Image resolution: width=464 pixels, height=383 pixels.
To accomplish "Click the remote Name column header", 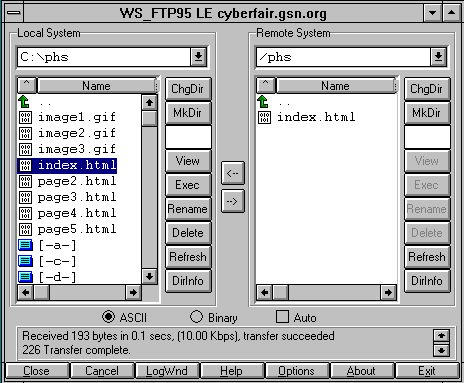I will (335, 86).
